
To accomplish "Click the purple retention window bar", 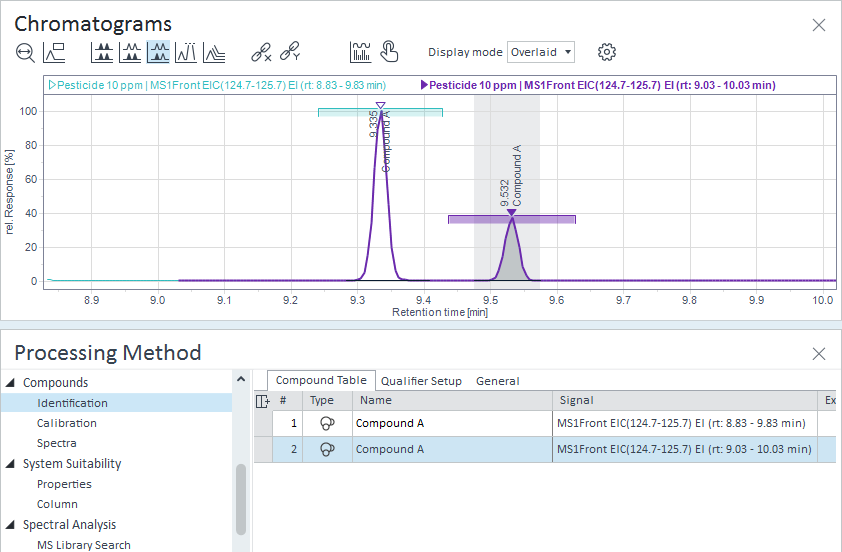I will 512,219.
